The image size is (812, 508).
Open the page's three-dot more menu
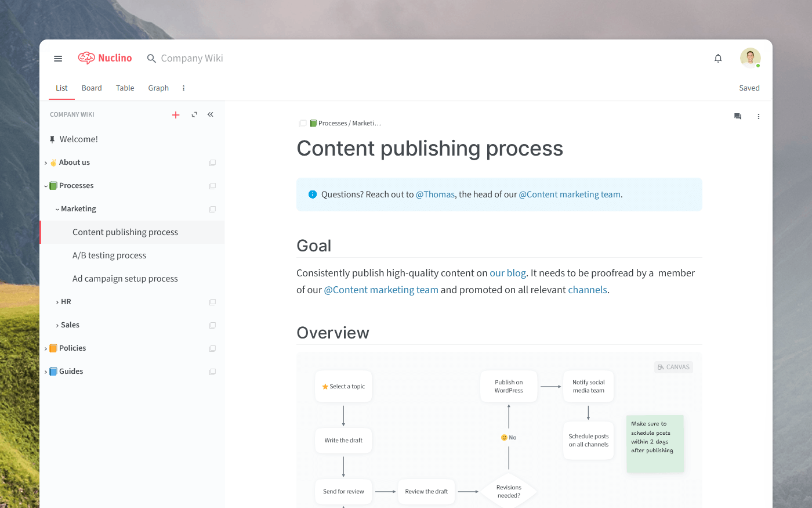[x=758, y=117]
